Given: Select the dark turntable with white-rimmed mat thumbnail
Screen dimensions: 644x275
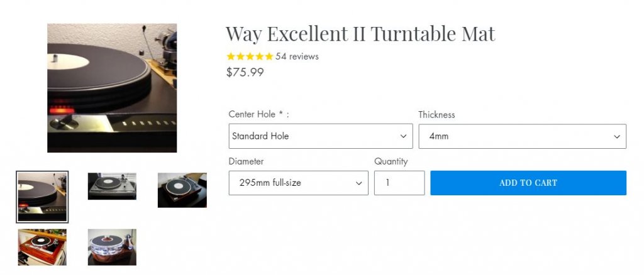Looking at the screenshot, I should [182, 190].
